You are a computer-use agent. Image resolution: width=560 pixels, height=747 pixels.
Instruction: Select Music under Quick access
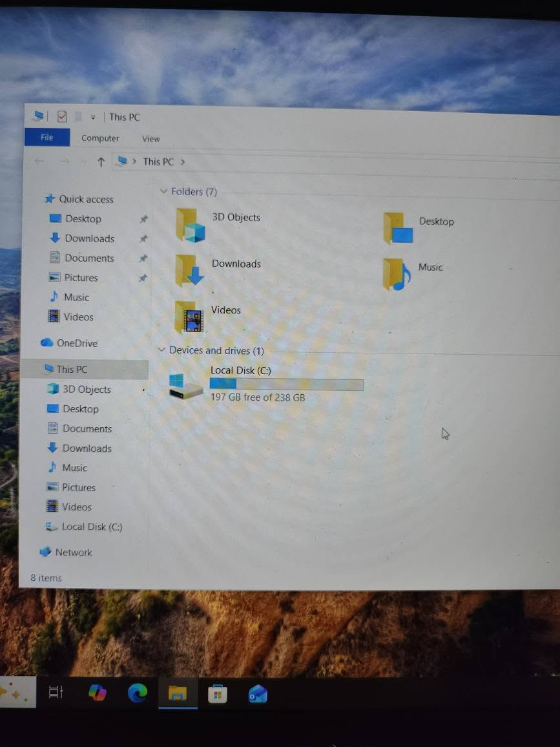(77, 297)
